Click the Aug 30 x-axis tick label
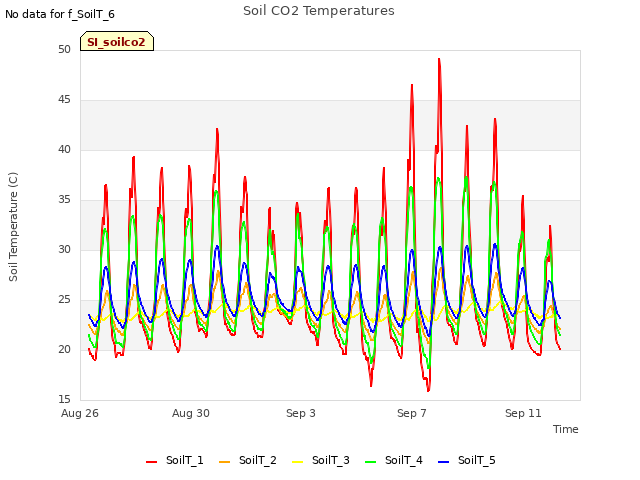This screenshot has height=480, width=640. [x=191, y=413]
